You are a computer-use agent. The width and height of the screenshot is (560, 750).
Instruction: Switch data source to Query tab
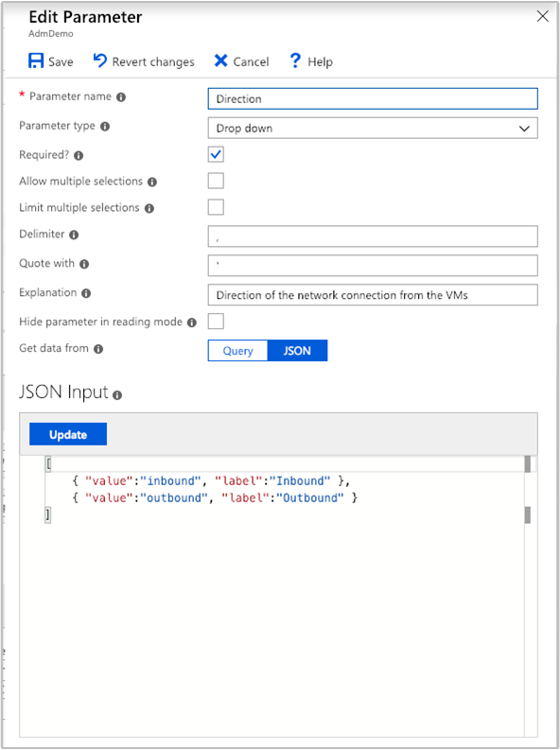(x=237, y=351)
